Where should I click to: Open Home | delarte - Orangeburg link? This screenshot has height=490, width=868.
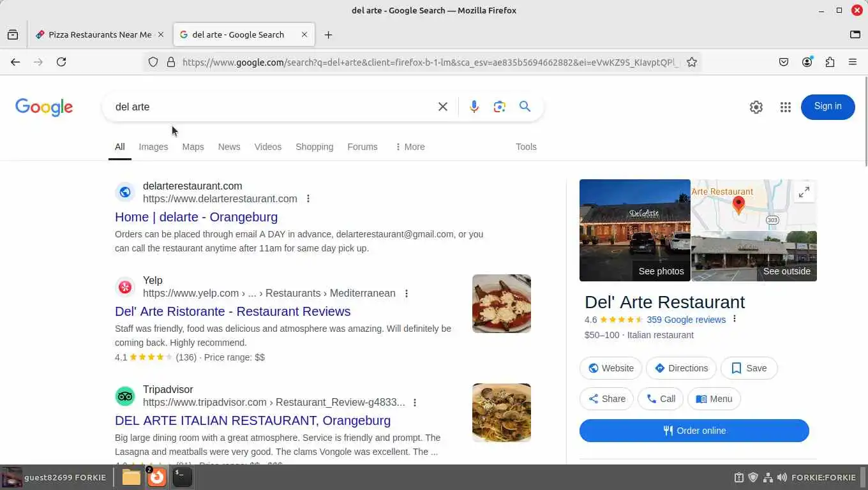[196, 217]
